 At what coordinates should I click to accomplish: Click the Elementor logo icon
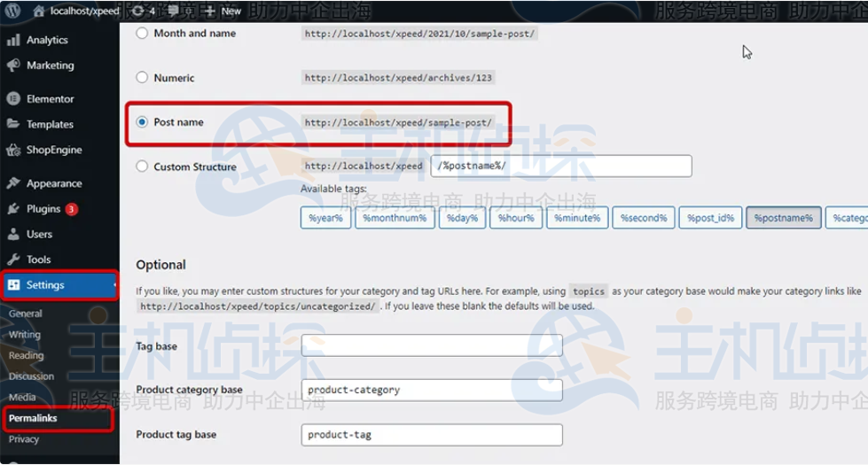[14, 99]
